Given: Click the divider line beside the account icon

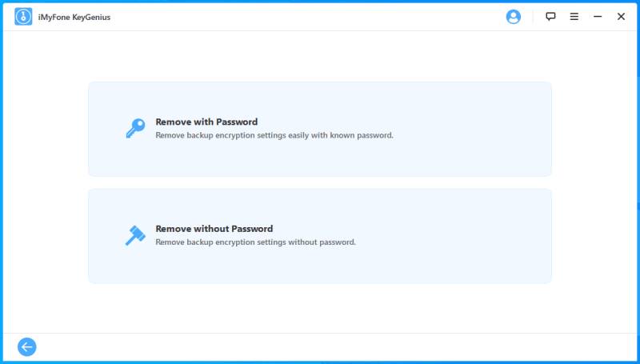Looking at the screenshot, I should 533,17.
